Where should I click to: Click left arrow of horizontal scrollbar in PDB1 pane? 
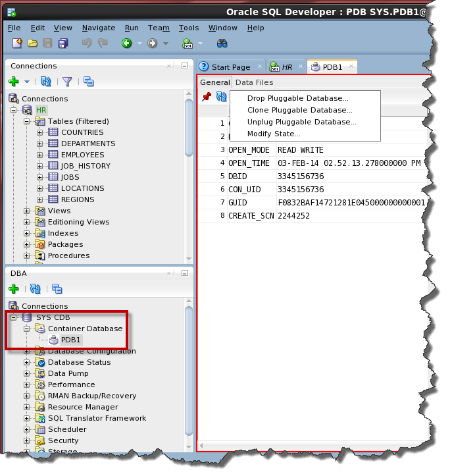click(x=201, y=446)
